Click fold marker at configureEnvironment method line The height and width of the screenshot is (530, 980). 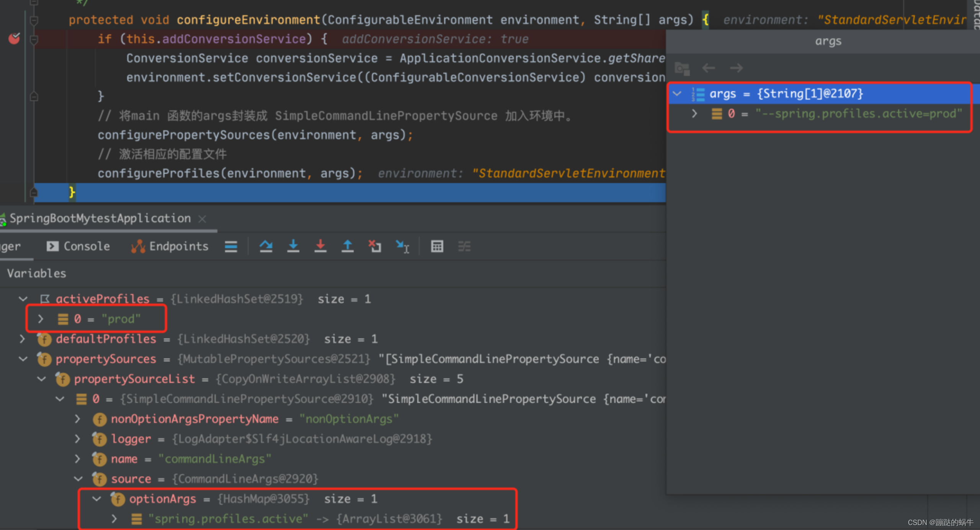coord(34,20)
